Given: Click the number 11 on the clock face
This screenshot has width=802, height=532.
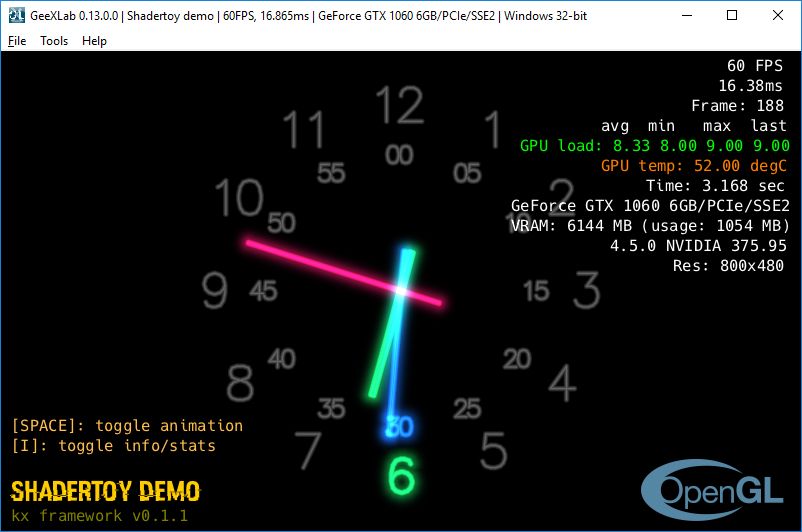Looking at the screenshot, I should tap(304, 129).
